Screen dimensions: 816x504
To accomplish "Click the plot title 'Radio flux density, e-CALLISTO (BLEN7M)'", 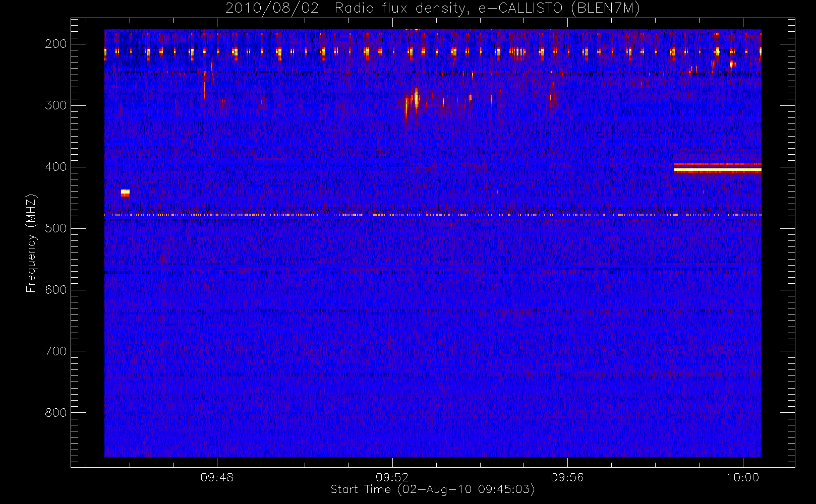I will pos(487,9).
